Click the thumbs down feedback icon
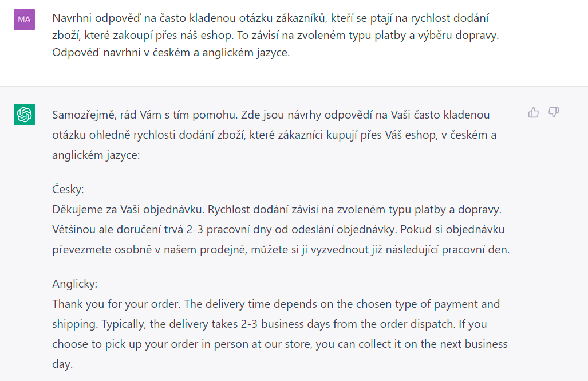 554,112
